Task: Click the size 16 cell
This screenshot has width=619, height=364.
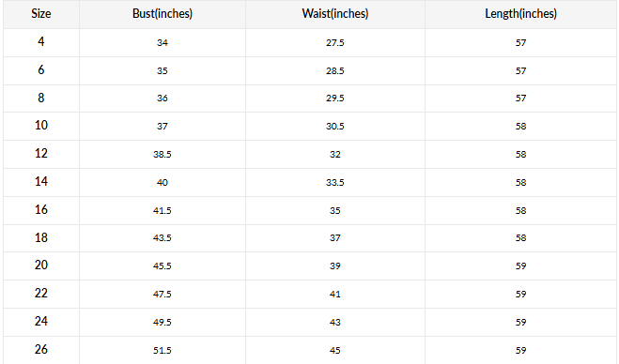Action: point(41,209)
